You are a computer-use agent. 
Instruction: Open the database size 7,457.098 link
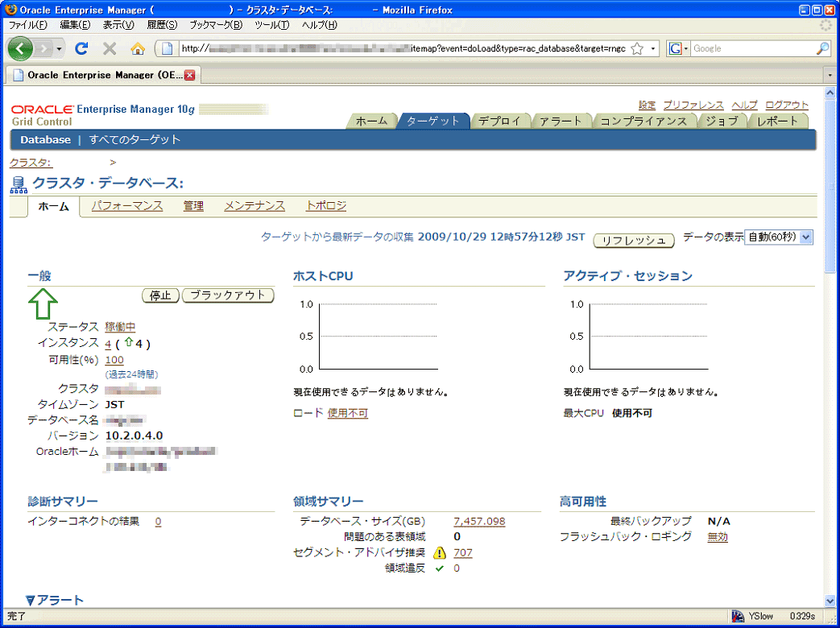coord(479,522)
